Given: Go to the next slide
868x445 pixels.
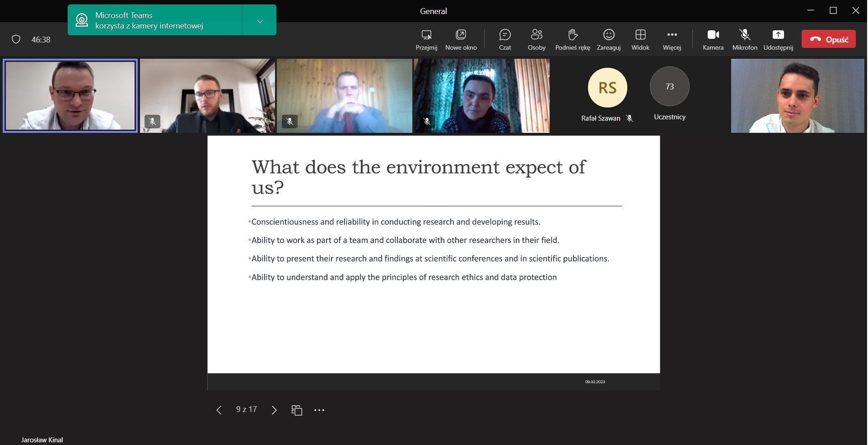Looking at the screenshot, I should [x=274, y=410].
